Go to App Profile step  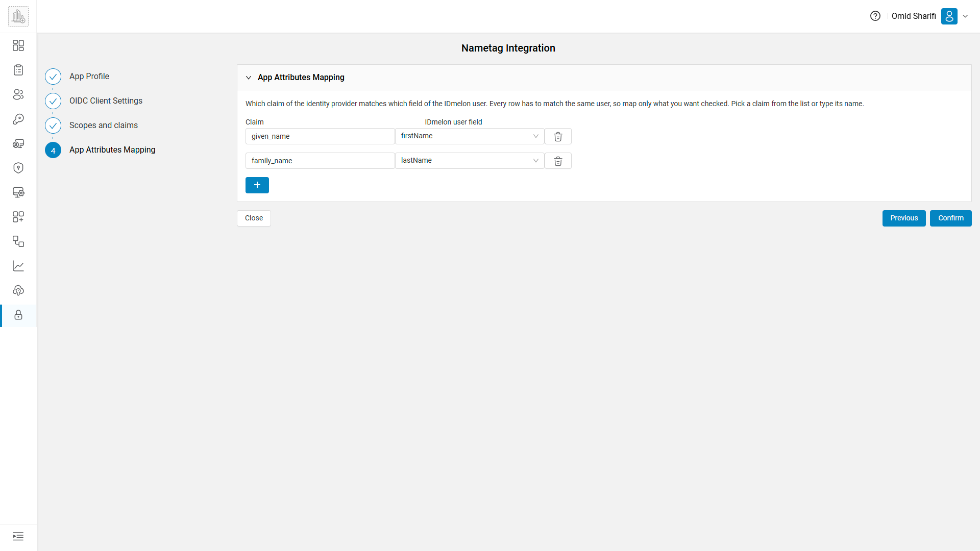[x=89, y=76]
